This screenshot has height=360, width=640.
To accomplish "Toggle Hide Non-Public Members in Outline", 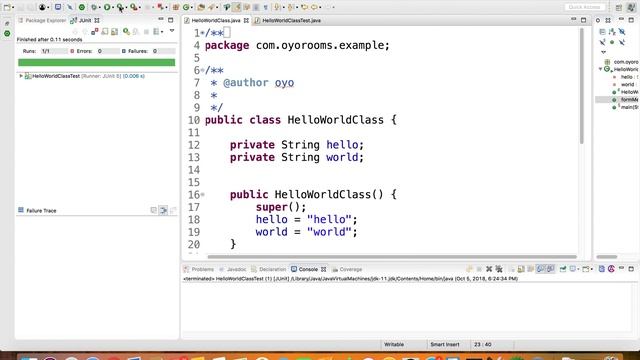I will click(x=612, y=42).
